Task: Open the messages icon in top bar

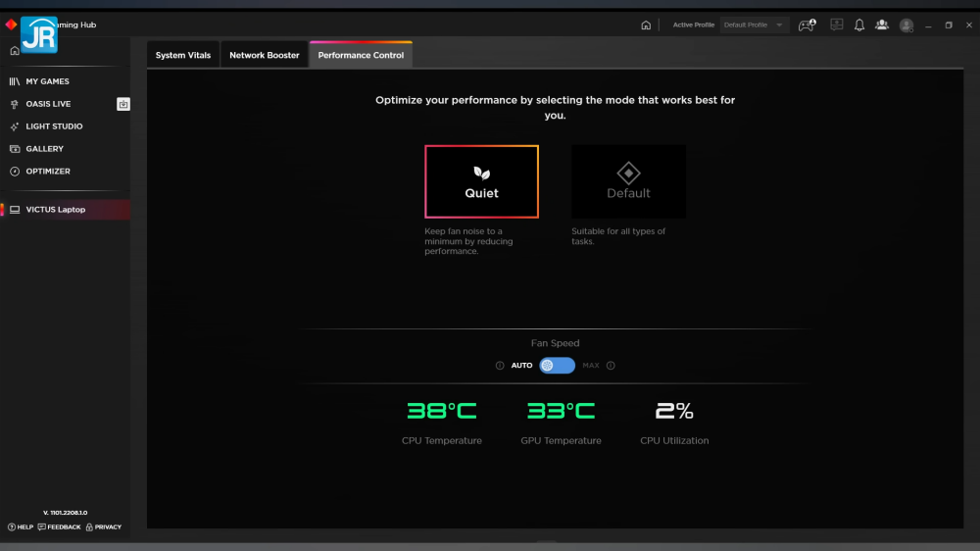Action: point(836,25)
